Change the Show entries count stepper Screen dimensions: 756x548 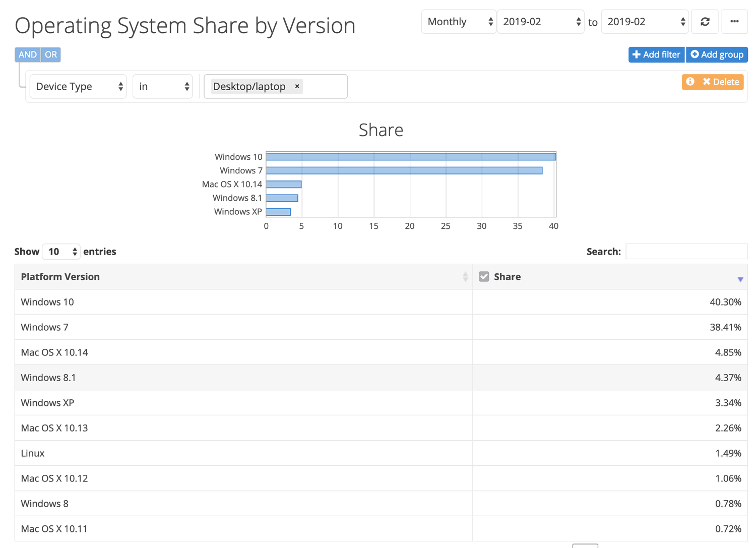pos(74,251)
